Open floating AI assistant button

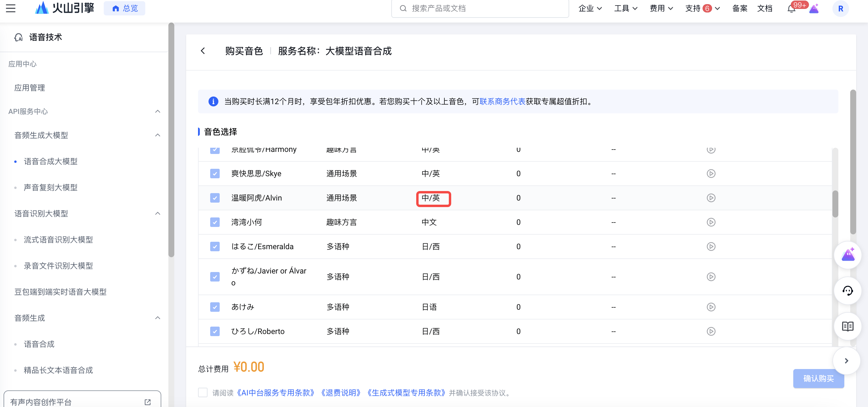(x=848, y=255)
